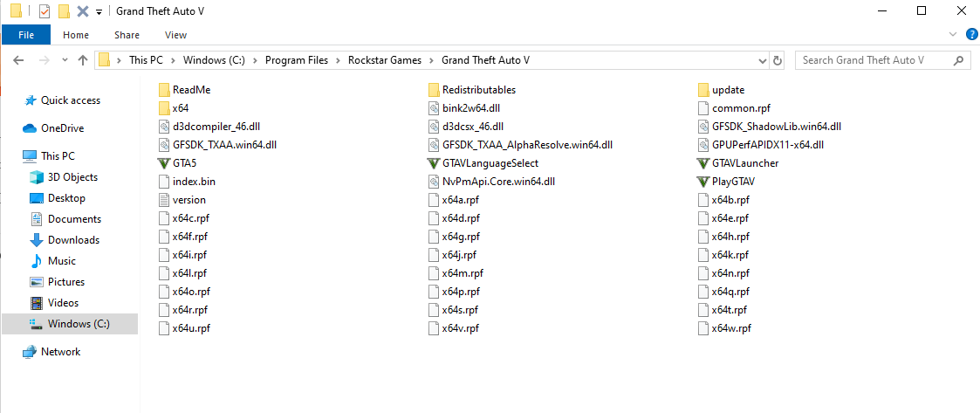
Task: Open Videos from the sidebar
Action: pos(63,303)
